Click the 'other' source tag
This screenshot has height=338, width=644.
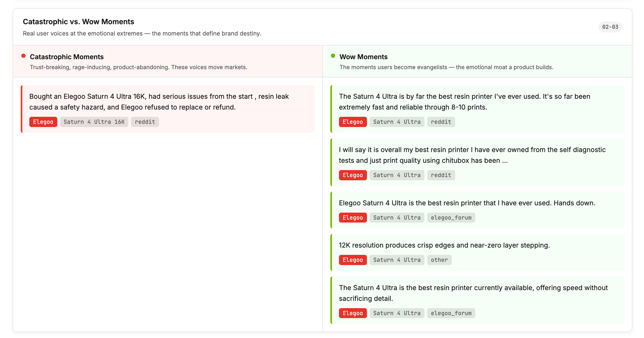click(x=439, y=260)
